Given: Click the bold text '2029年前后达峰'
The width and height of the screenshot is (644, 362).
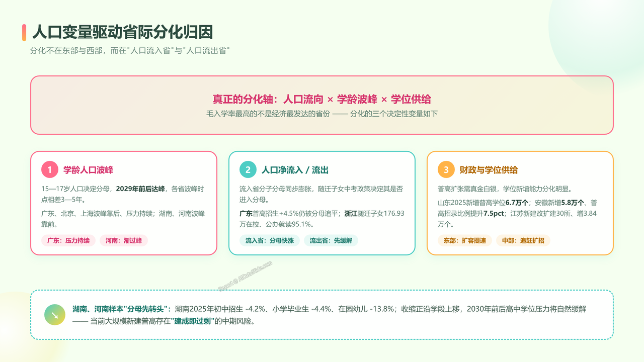Looking at the screenshot, I should (x=140, y=189).
